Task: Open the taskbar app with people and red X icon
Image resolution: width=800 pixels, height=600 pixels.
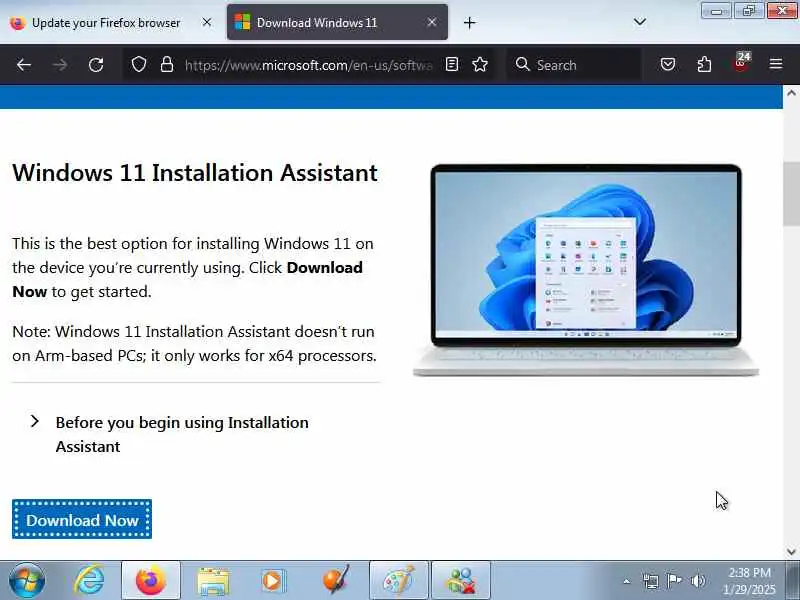Action: [461, 580]
